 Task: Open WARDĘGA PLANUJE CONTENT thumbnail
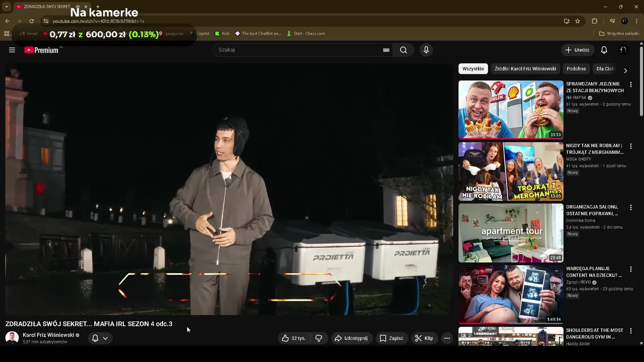511,295
